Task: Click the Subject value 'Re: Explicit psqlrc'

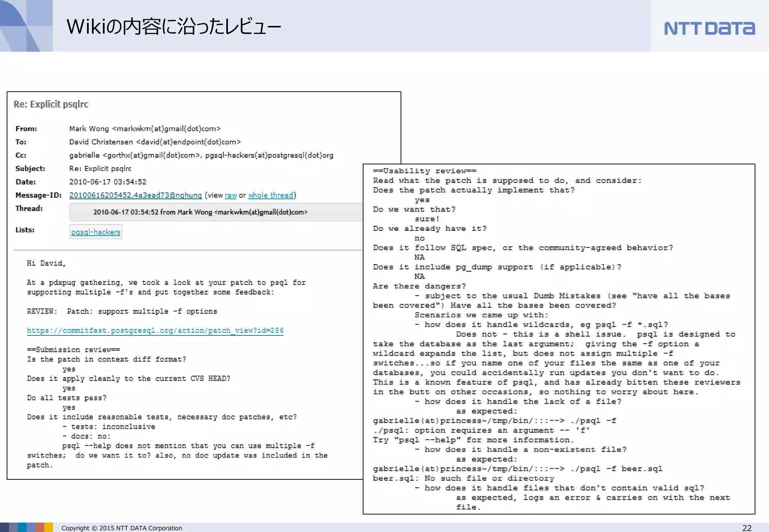Action: point(100,169)
